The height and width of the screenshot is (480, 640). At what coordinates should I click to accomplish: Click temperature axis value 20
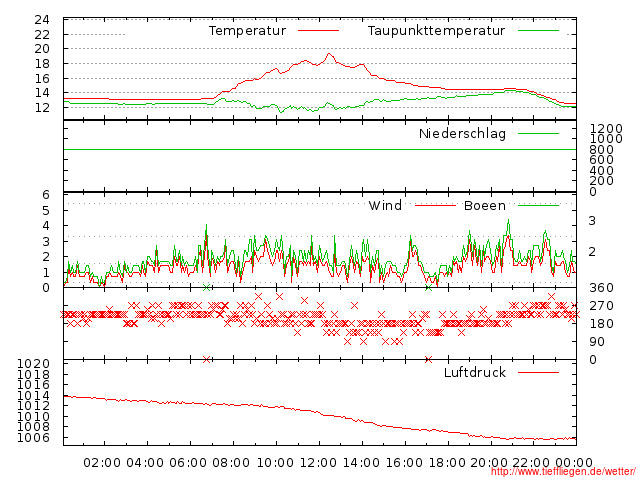point(42,49)
